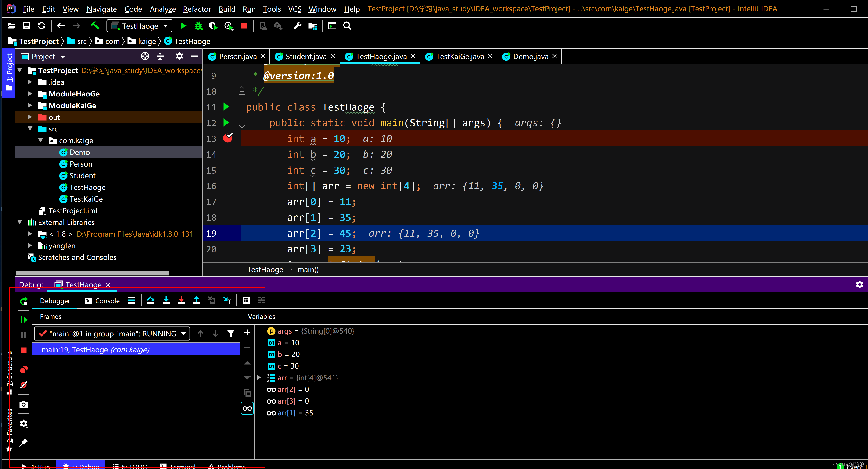Image resolution: width=868 pixels, height=469 pixels.
Task: Switch to the Person.java editor tab
Action: pos(237,57)
